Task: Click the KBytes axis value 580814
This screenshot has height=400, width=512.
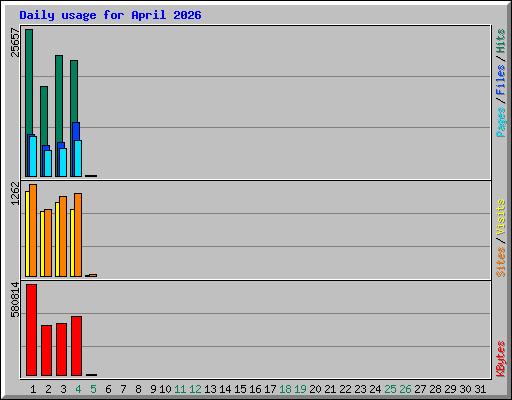Action: 15,300
